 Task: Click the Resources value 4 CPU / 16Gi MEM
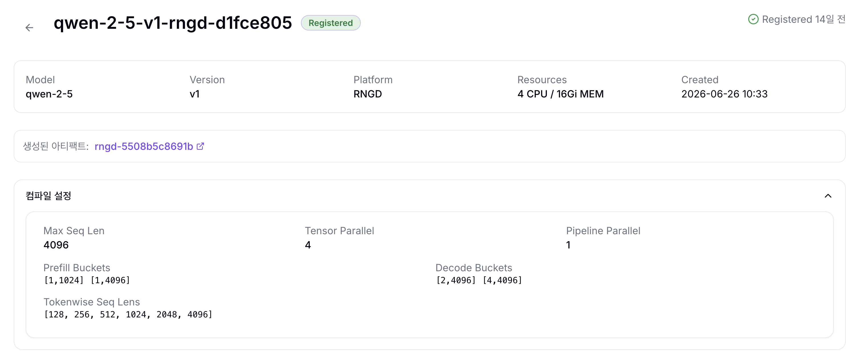click(560, 94)
